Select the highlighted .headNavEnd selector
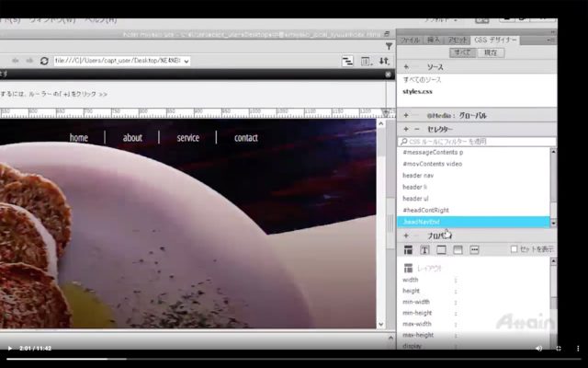 point(474,222)
